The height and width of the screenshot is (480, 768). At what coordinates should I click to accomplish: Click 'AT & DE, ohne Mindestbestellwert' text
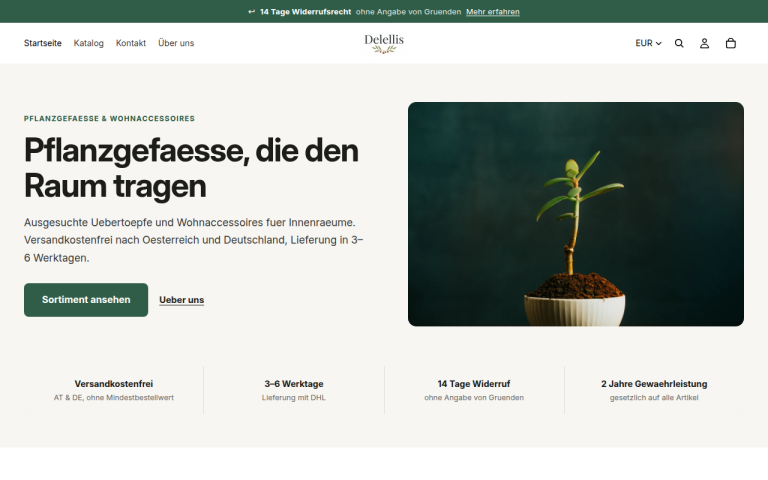point(114,398)
